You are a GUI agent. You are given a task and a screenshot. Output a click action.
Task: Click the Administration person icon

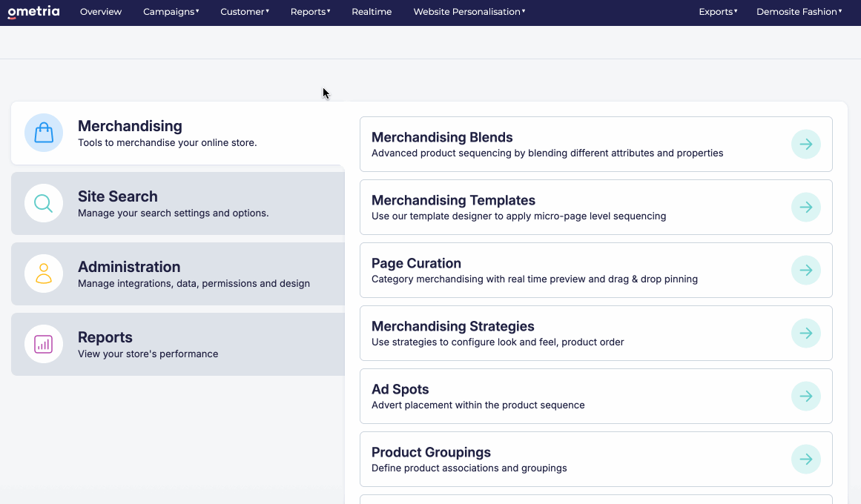(x=44, y=273)
